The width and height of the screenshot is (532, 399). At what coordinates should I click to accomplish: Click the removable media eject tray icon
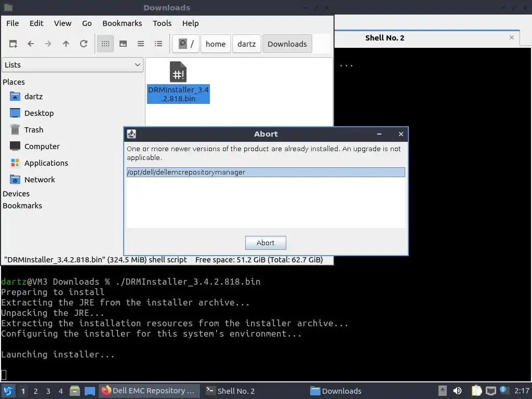point(443,391)
